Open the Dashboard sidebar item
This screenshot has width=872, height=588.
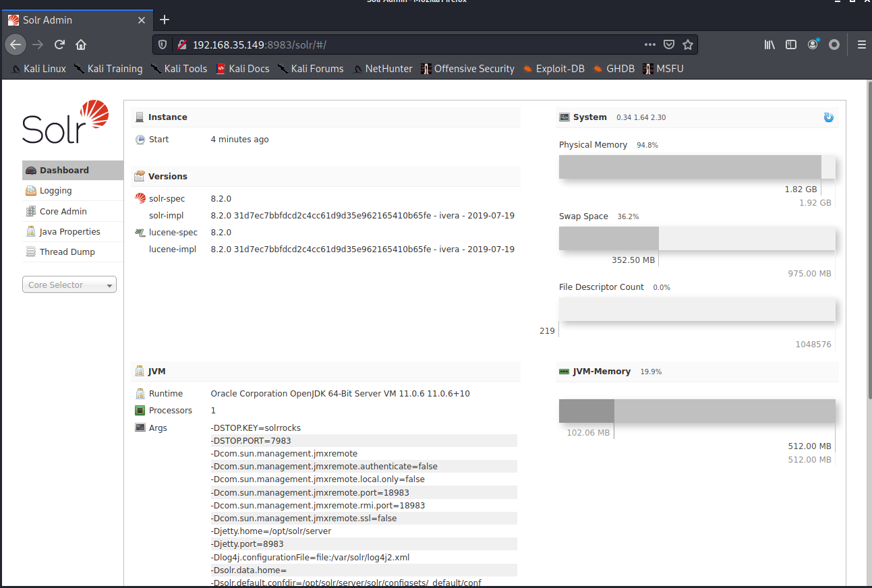tap(73, 171)
